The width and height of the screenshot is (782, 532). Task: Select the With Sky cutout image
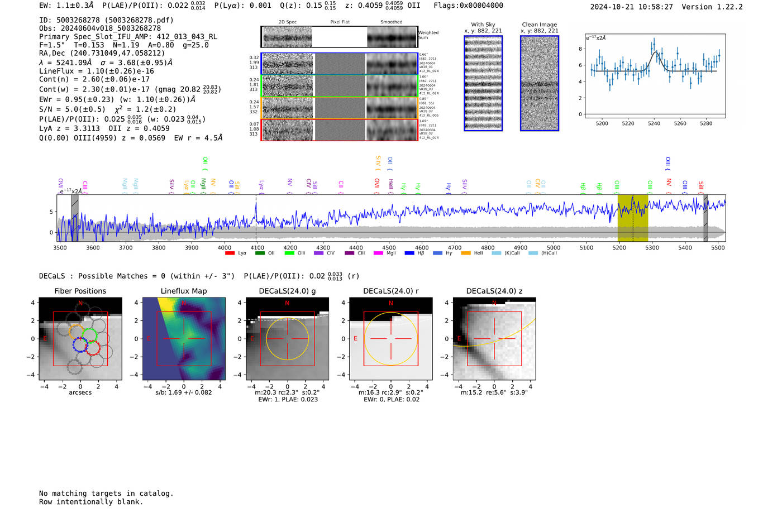tap(483, 83)
